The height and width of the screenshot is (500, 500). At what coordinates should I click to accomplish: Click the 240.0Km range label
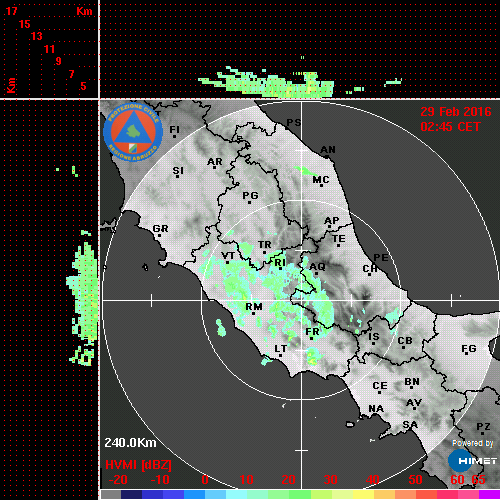(130, 443)
